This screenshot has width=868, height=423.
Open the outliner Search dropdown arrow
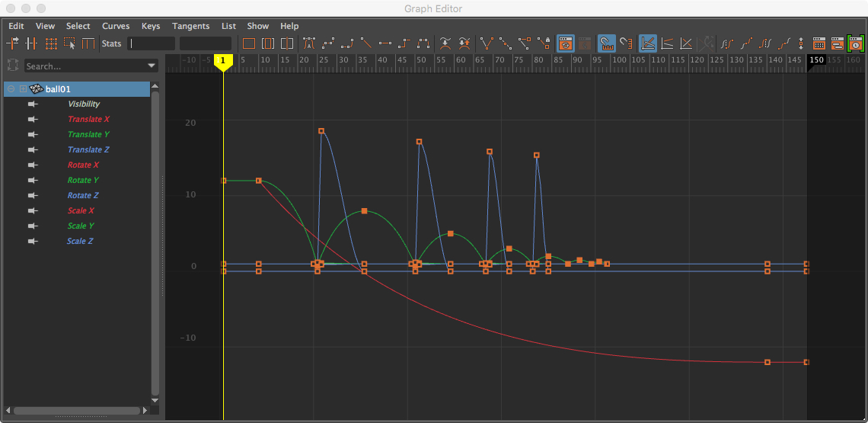pos(151,66)
